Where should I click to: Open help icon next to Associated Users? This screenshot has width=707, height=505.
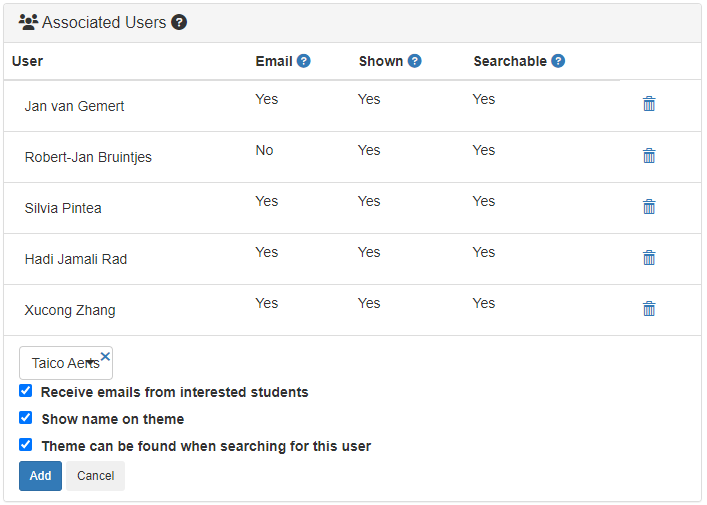[x=179, y=22]
